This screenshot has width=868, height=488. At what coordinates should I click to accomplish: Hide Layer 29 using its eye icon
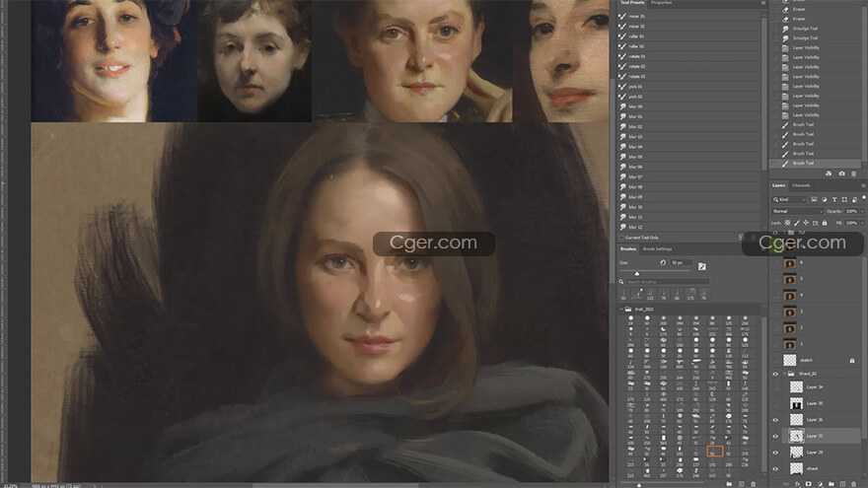(x=775, y=453)
